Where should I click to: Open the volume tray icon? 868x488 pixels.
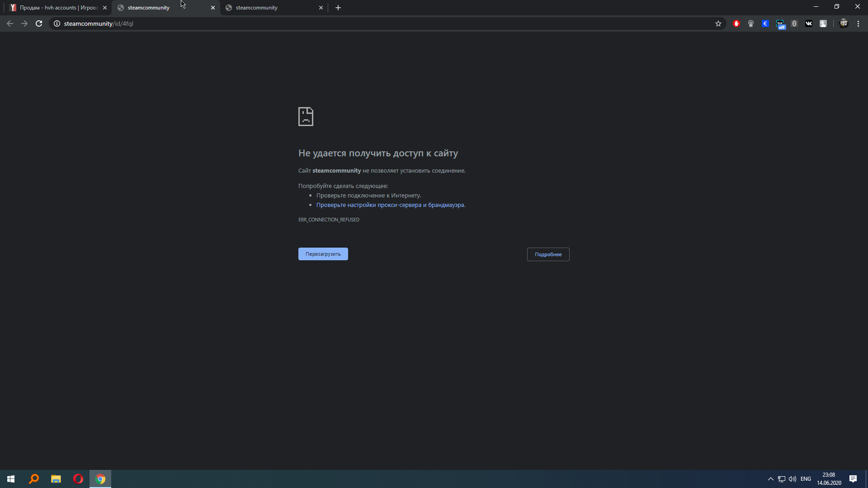pyautogui.click(x=793, y=479)
